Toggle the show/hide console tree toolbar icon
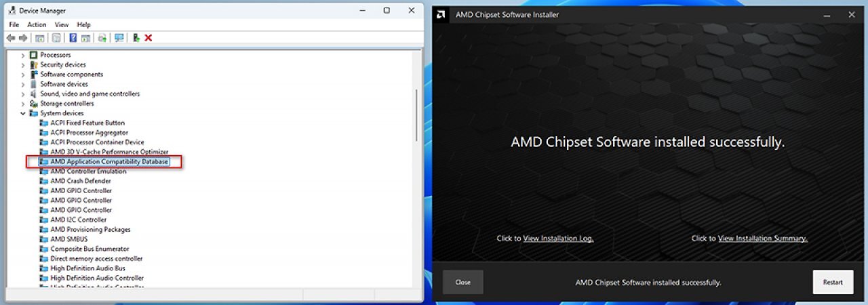This screenshot has height=305, width=868. tap(40, 38)
